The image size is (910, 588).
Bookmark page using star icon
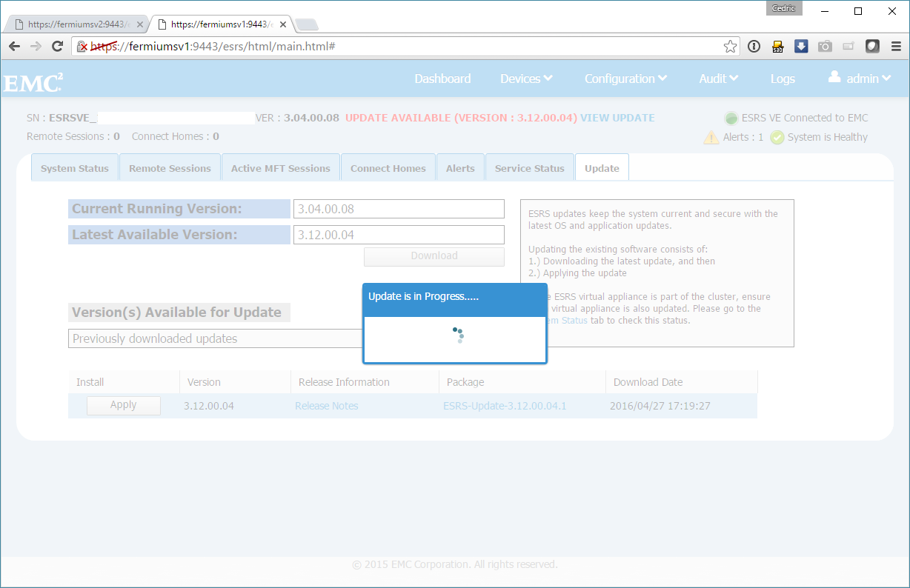click(730, 46)
